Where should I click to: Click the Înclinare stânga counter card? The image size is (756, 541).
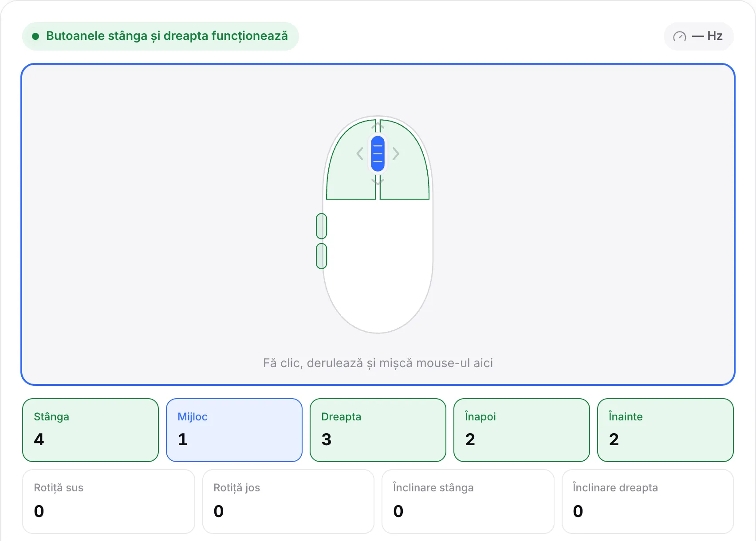(468, 502)
